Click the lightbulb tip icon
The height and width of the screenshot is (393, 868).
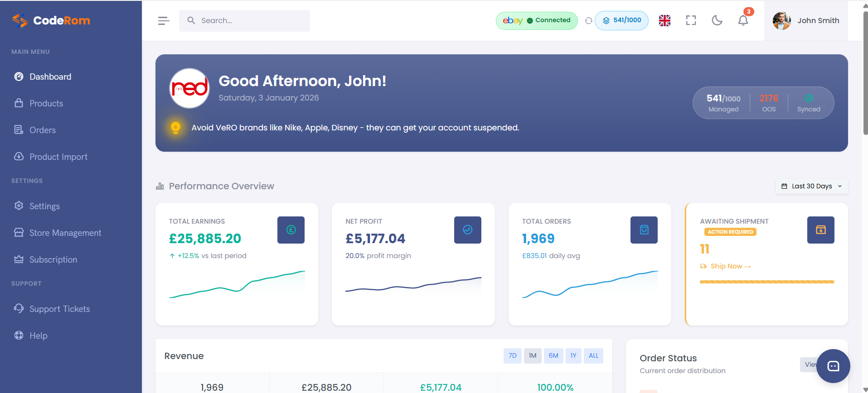click(x=176, y=128)
